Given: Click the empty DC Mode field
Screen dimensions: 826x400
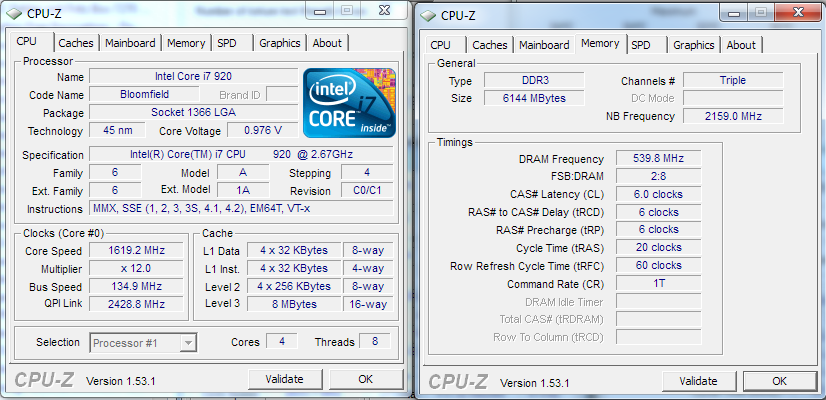Looking at the screenshot, I should coord(733,98).
